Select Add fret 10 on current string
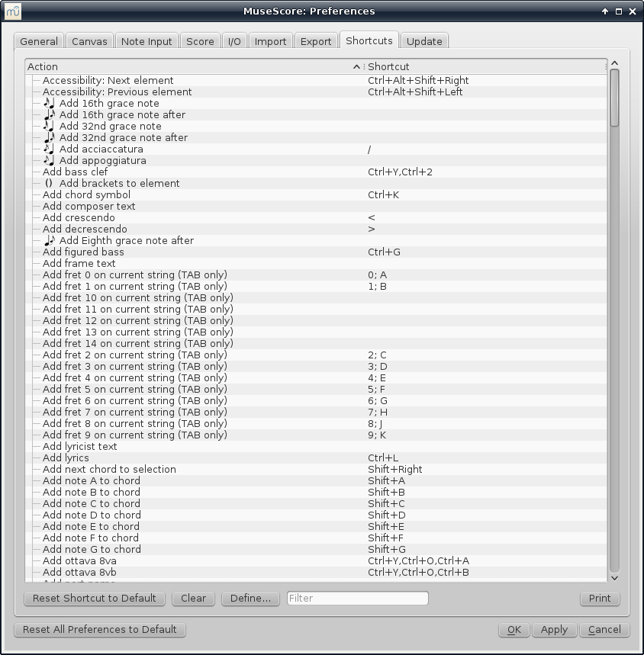644x655 pixels. 316,298
